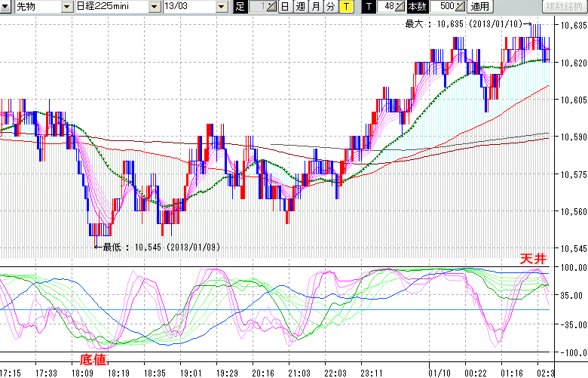This screenshot has height=378, width=588.
Task: Click the black T label icon
Action: click(x=368, y=7)
